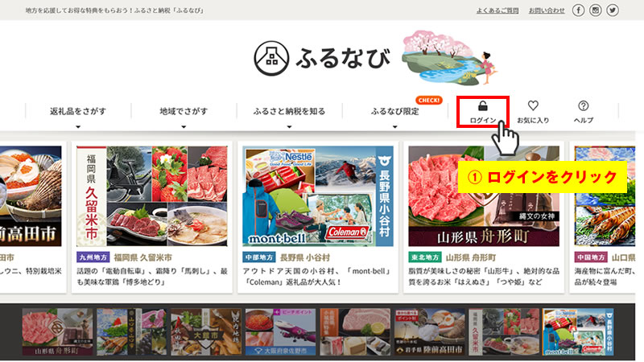Open お気に入り heart icon

[533, 106]
